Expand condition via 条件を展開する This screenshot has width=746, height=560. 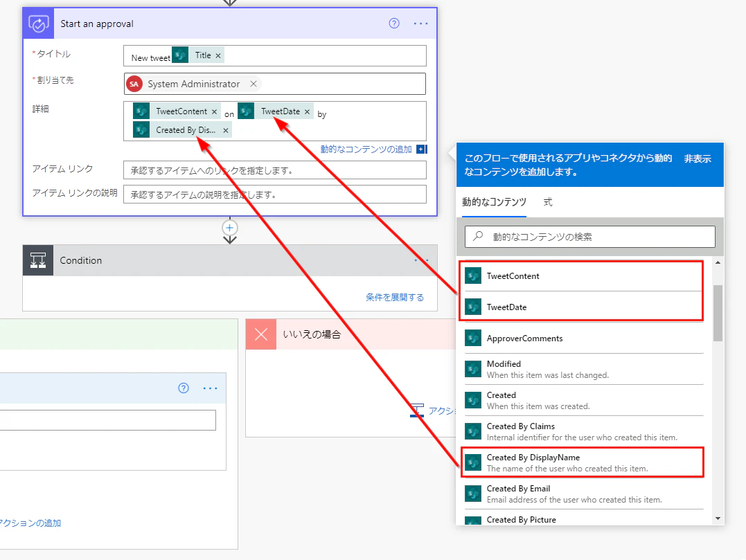pos(394,297)
